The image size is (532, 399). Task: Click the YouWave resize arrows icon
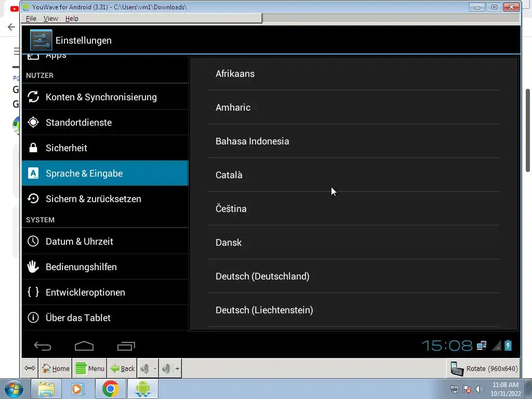pos(30,368)
